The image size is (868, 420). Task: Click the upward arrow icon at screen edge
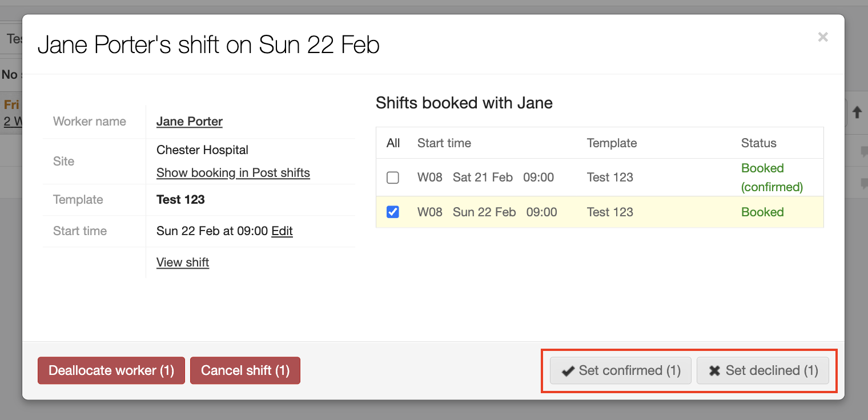click(858, 112)
